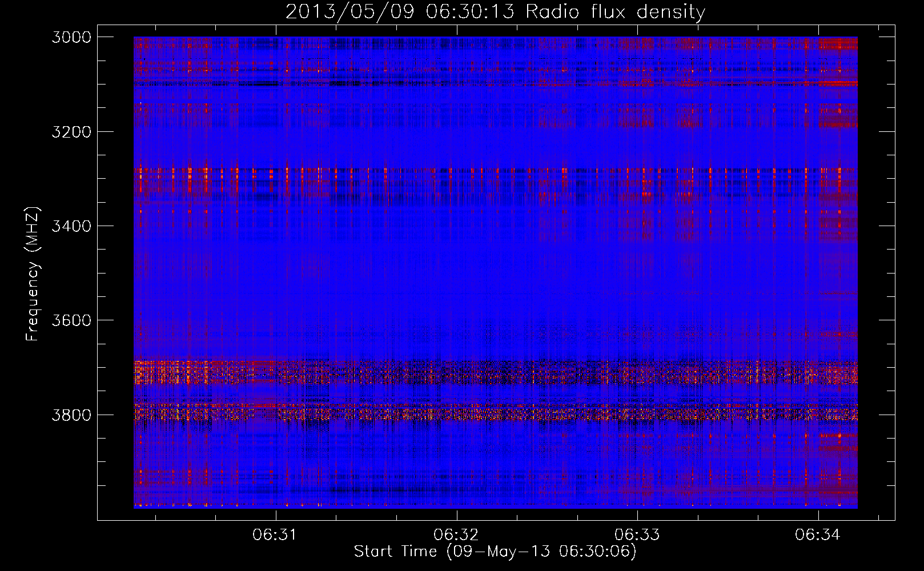Select the 3800 frequency tick label
This screenshot has height=571, width=924.
pyautogui.click(x=71, y=415)
